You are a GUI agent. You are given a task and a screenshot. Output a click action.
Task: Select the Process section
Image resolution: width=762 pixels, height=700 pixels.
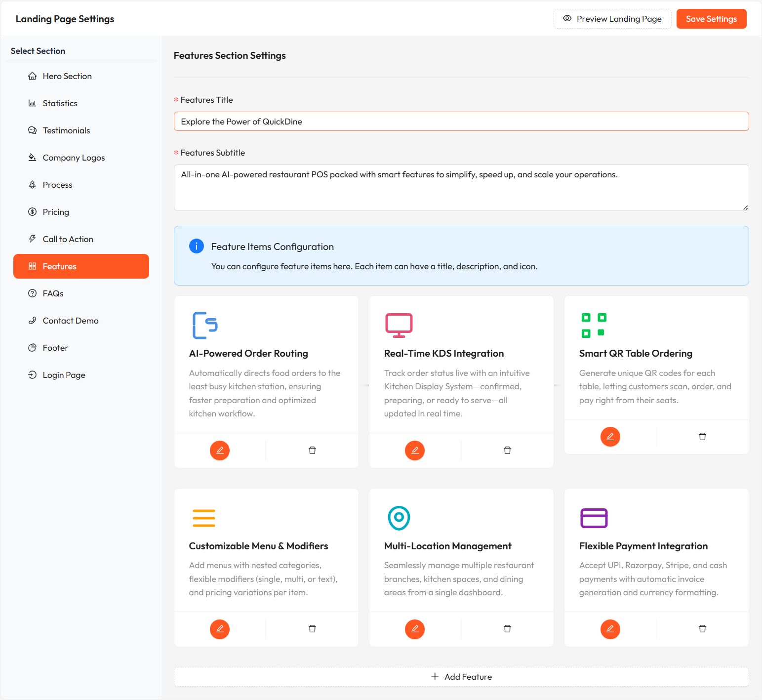81,185
